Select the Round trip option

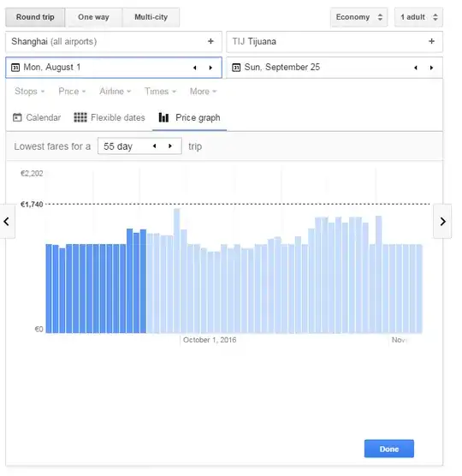pyautogui.click(x=35, y=17)
